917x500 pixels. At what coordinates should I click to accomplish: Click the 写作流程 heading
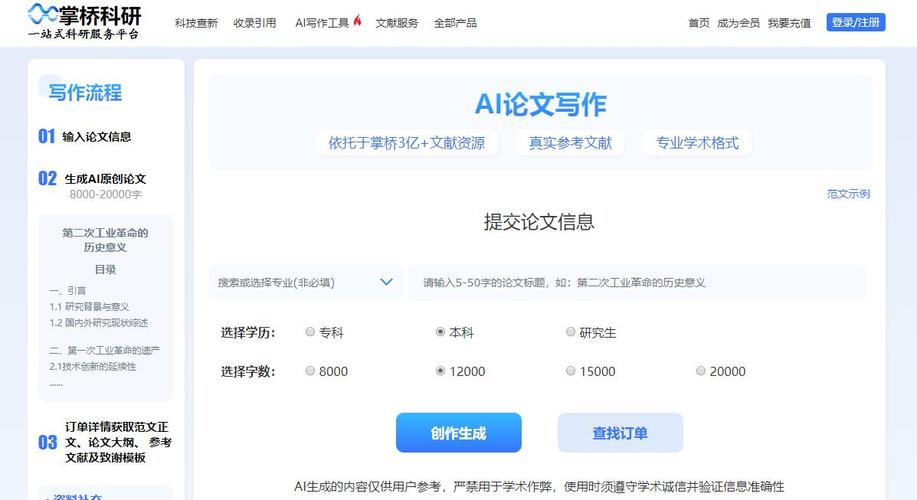[x=85, y=92]
